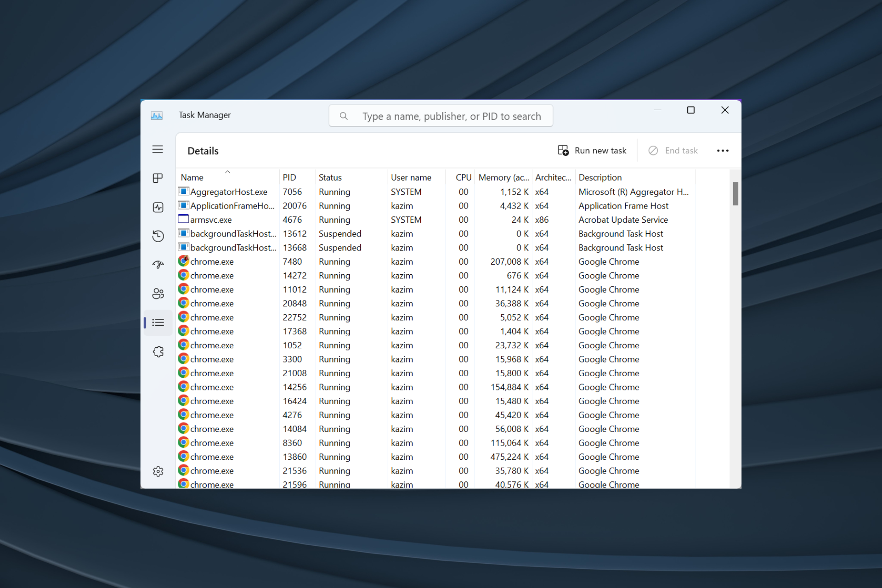
Task: Open the Services page icon
Action: 158,351
